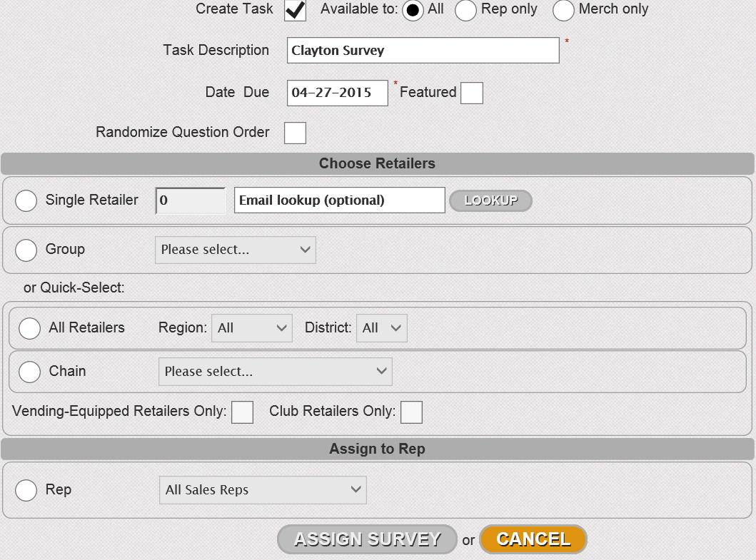The width and height of the screenshot is (756, 560).
Task: Check Club Retailers Only box
Action: click(x=411, y=412)
